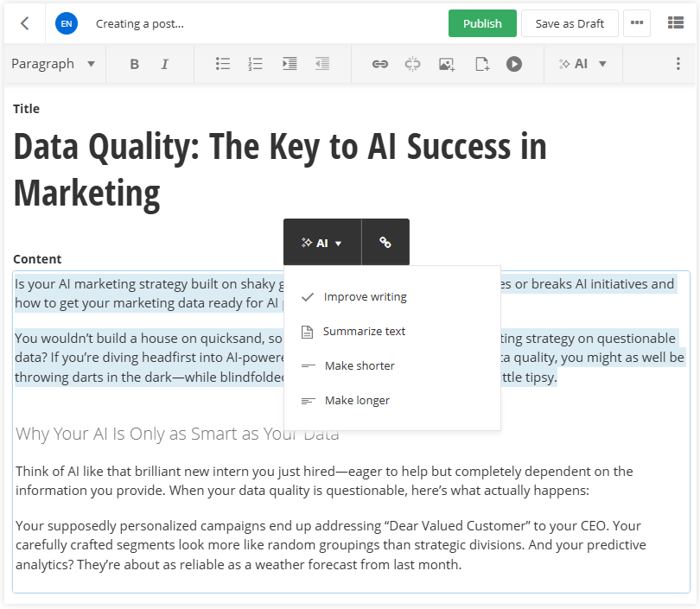Click the insert link icon in toolbar
The height and width of the screenshot is (609, 700).
[x=379, y=64]
